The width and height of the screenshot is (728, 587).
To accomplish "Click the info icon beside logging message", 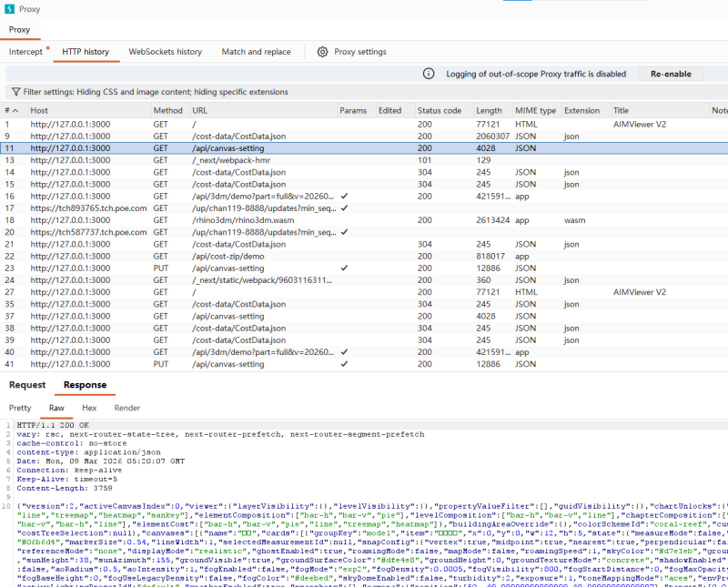I will 430,74.
